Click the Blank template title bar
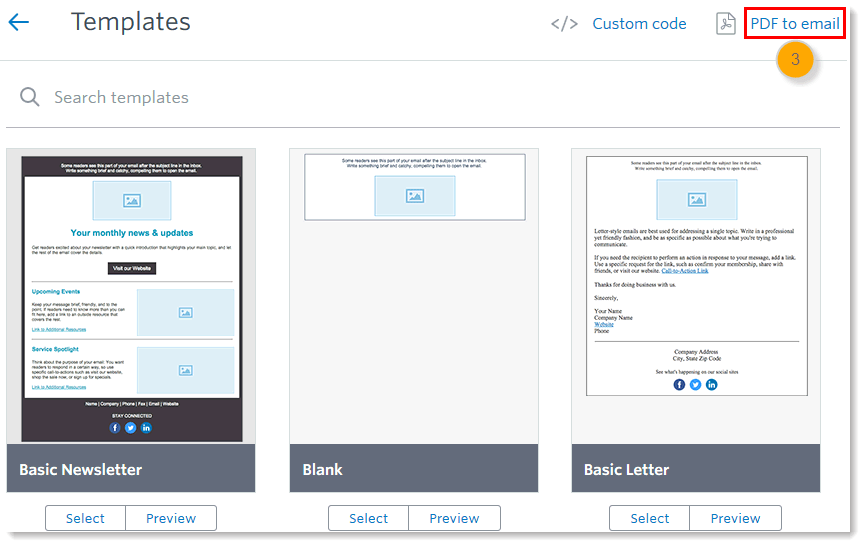The image size is (865, 547). 414,469
